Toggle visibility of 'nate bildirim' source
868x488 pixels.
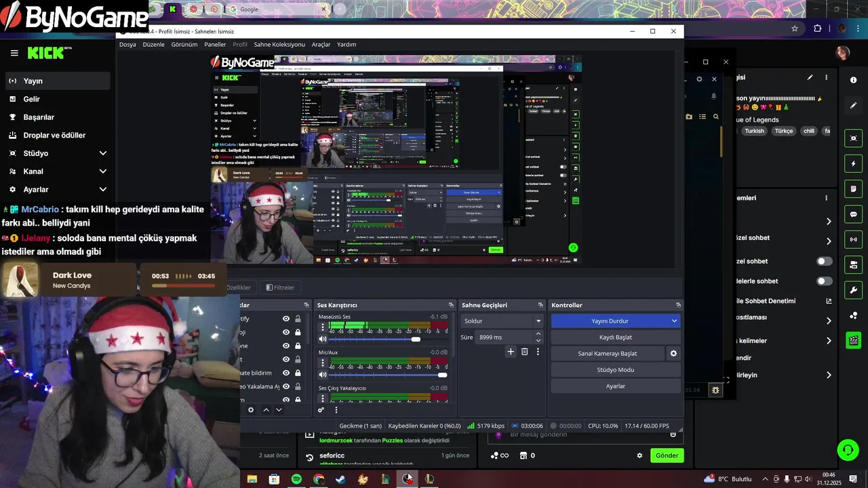coord(286,373)
